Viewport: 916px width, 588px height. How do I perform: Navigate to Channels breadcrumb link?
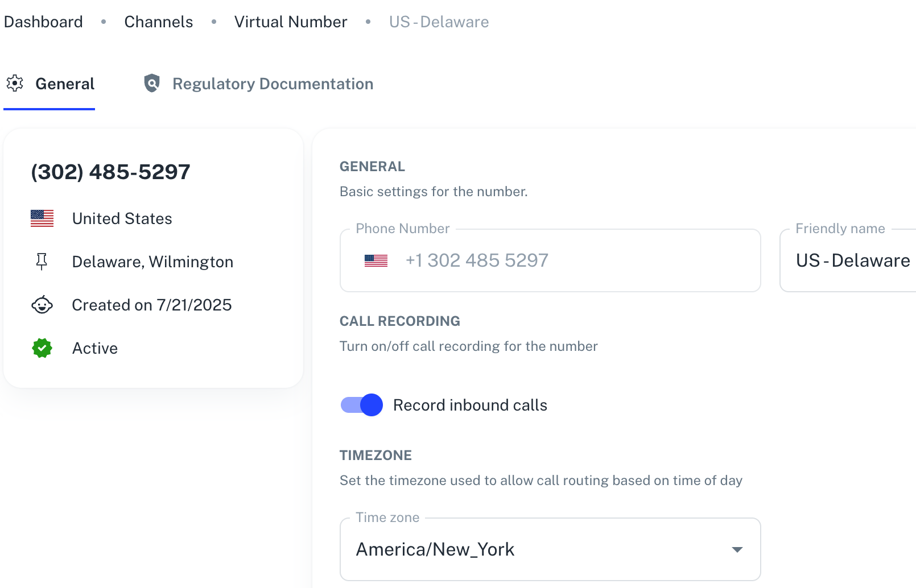[159, 22]
